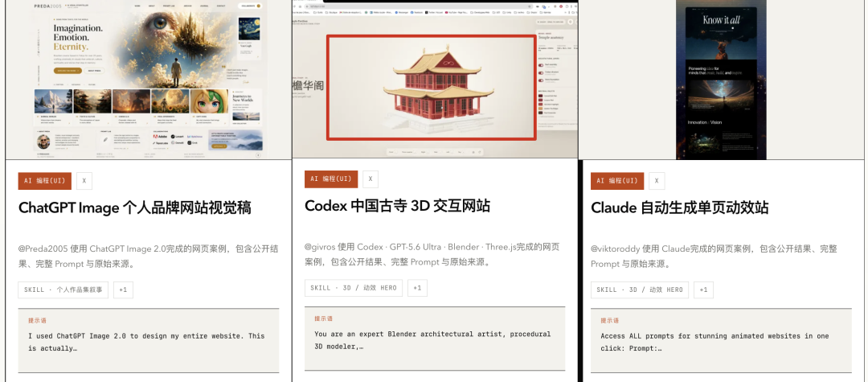868x382 pixels.
Task: Click the AI 编程(UI) tag on the ChatGPT Image card
Action: [45, 180]
